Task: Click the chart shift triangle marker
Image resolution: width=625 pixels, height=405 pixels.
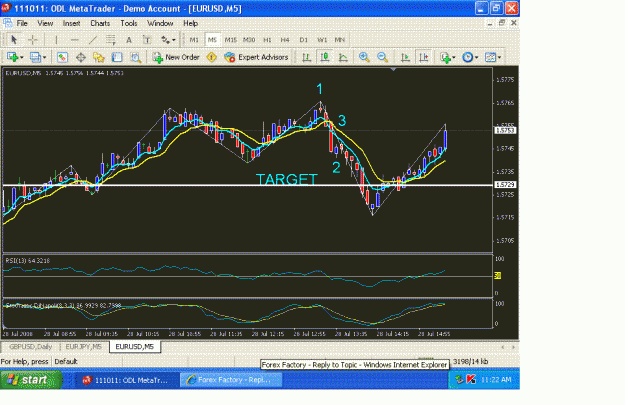Action: [x=393, y=70]
